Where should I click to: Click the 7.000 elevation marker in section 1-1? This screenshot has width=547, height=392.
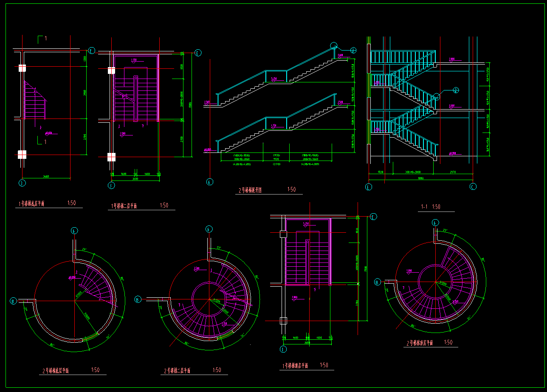[x=452, y=59]
